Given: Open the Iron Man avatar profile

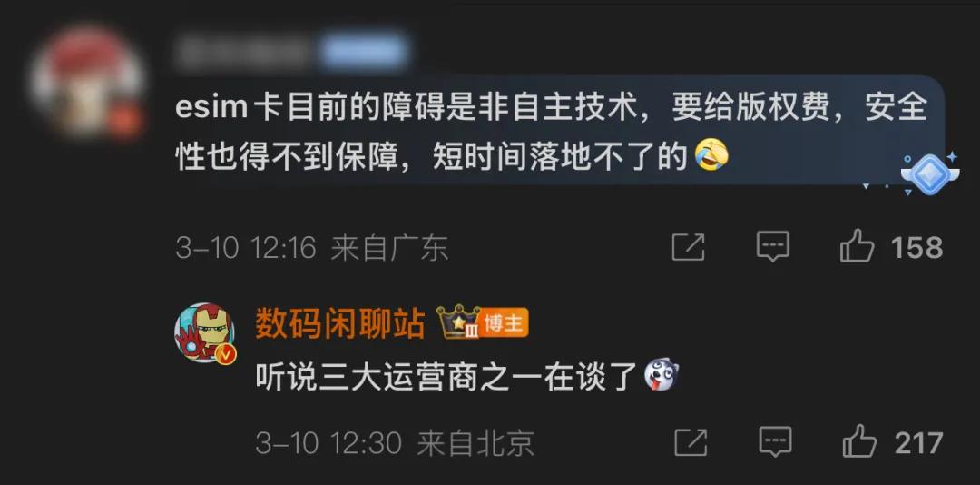Looking at the screenshot, I should (x=205, y=333).
